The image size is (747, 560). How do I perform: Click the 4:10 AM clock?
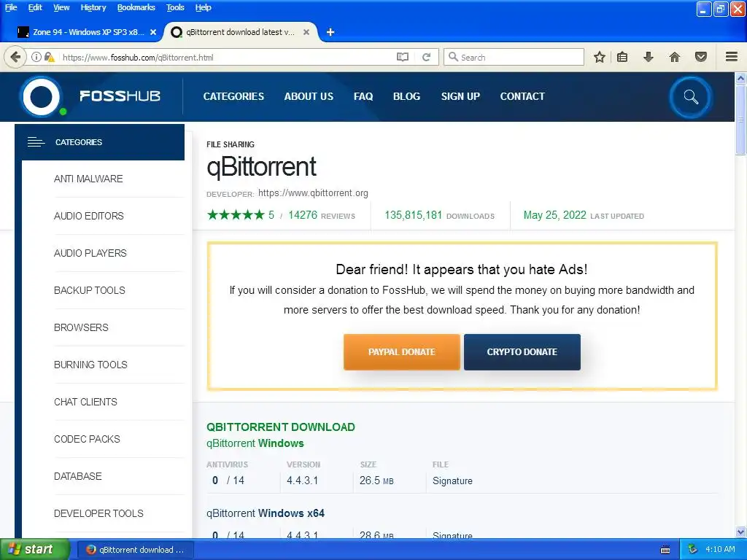point(720,550)
